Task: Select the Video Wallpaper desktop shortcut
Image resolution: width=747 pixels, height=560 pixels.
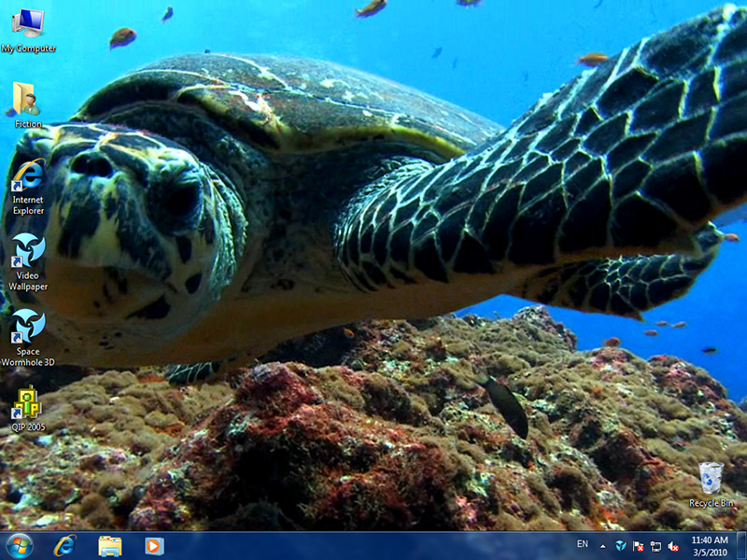Action: point(28,262)
